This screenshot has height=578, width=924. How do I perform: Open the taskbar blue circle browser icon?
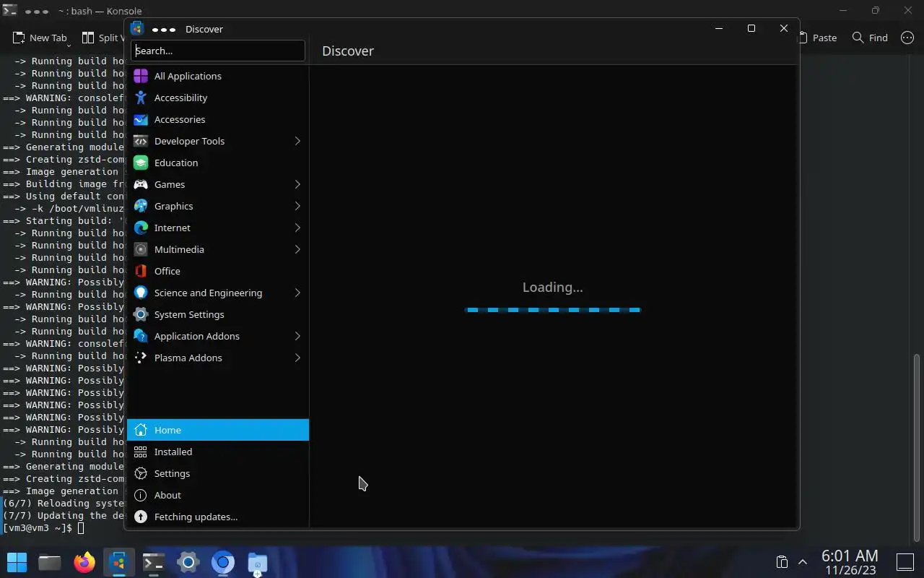[x=223, y=562]
